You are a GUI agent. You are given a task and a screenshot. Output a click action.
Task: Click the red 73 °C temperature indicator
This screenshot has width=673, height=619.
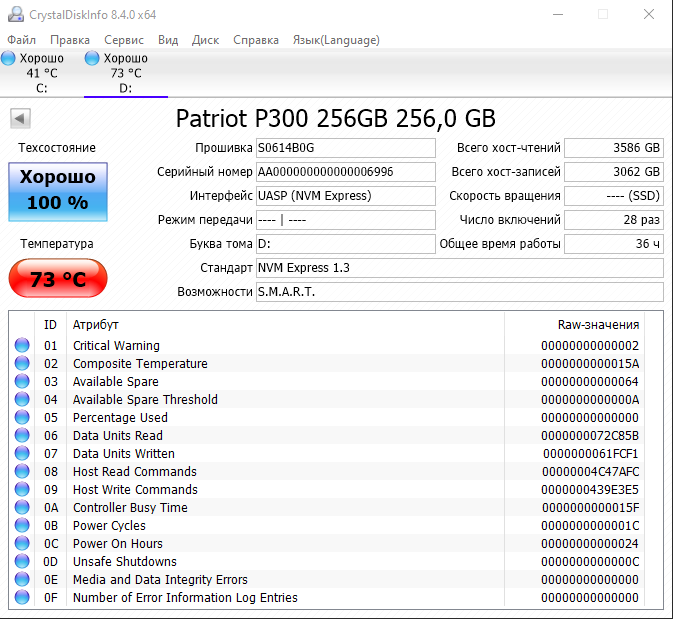pos(57,279)
